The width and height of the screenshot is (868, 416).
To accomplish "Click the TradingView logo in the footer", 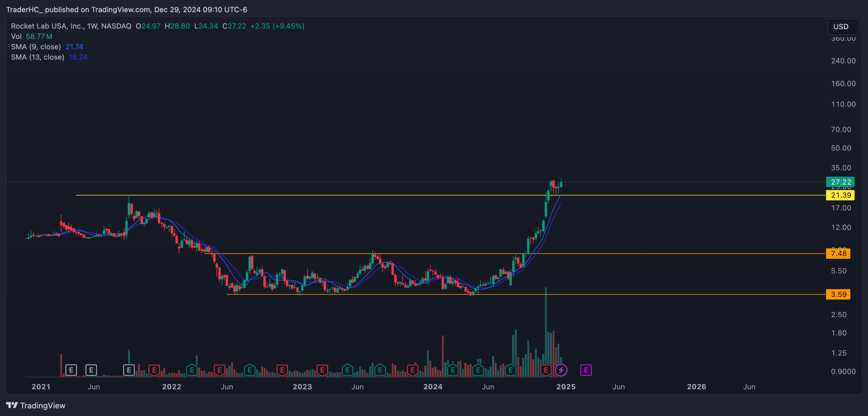I will (x=36, y=406).
